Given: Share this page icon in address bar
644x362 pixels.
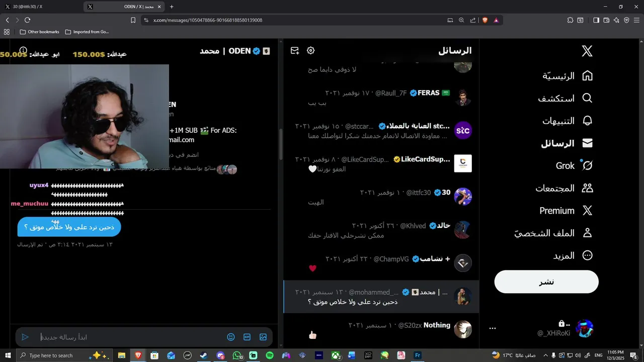Looking at the screenshot, I should pyautogui.click(x=473, y=20).
